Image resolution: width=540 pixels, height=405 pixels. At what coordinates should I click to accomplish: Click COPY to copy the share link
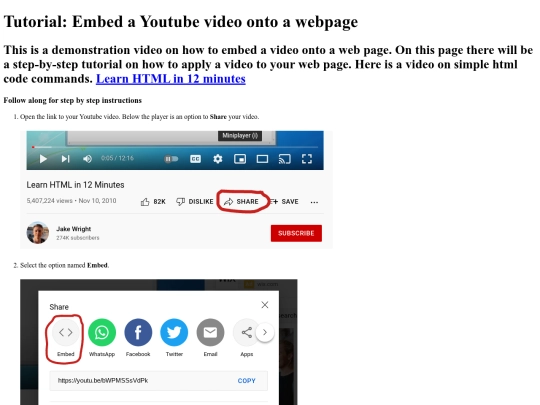(x=247, y=381)
